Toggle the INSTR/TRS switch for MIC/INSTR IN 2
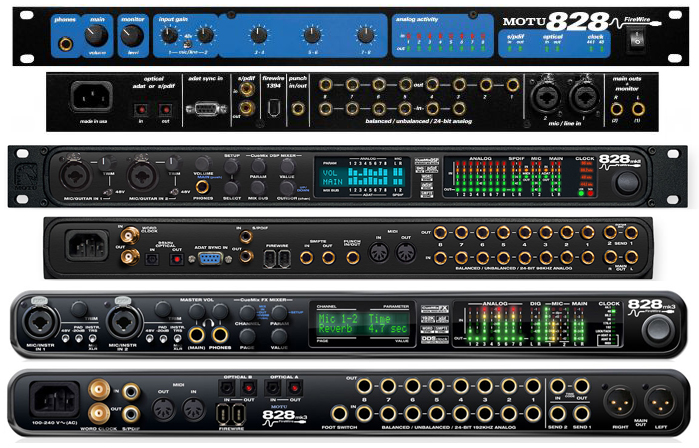 tap(177, 339)
